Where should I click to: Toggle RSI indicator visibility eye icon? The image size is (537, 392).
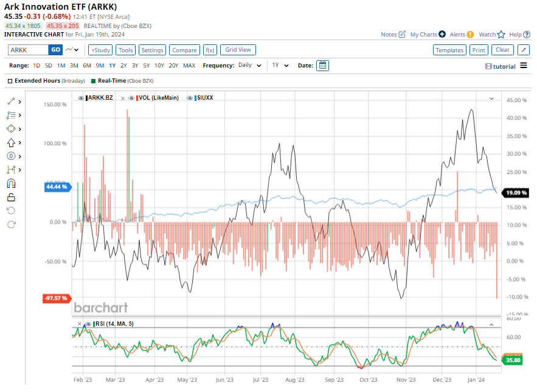click(x=88, y=324)
